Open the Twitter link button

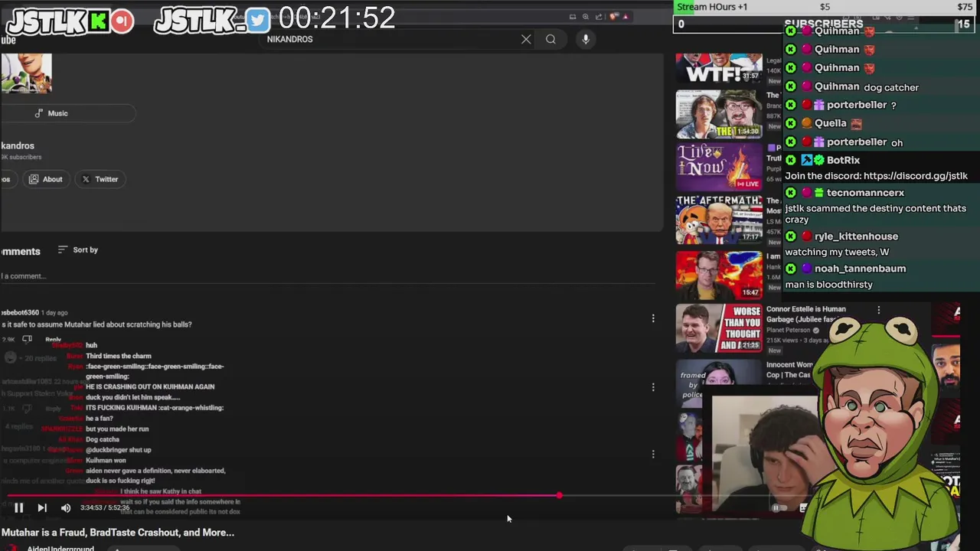click(x=100, y=179)
